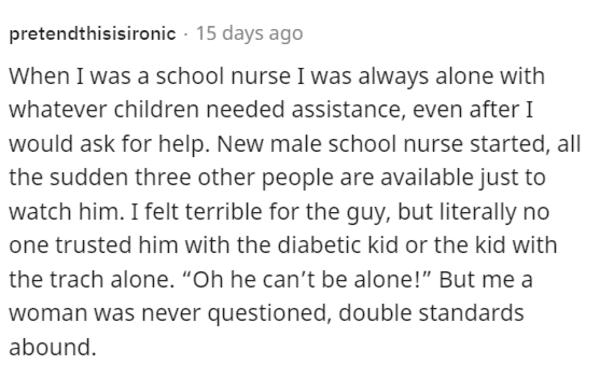Open the pretendthisisironic user profile
The height and width of the screenshot is (365, 600).
pos(92,34)
